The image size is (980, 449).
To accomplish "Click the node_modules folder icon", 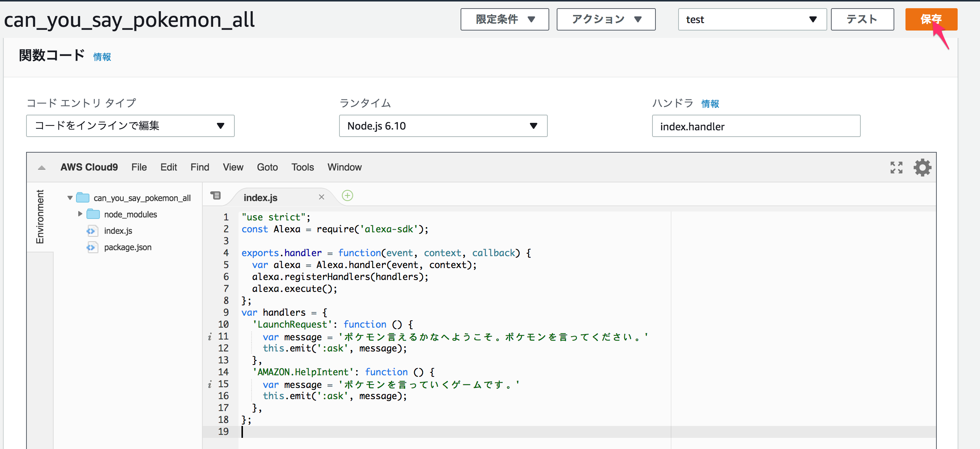I will (93, 214).
